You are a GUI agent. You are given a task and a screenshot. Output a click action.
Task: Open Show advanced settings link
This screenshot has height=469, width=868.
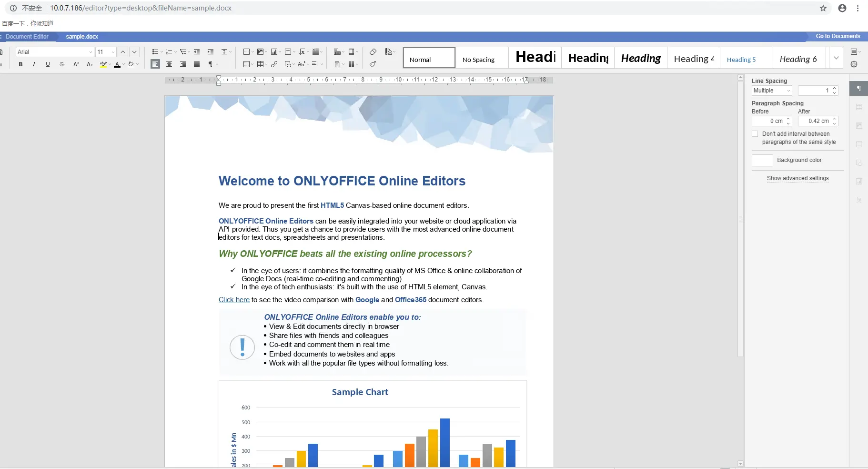[798, 178]
